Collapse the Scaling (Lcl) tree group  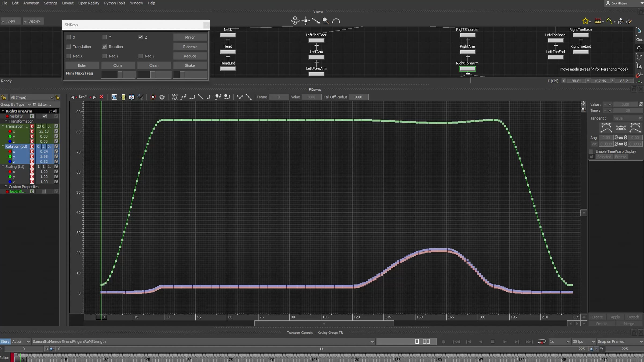(x=3, y=167)
